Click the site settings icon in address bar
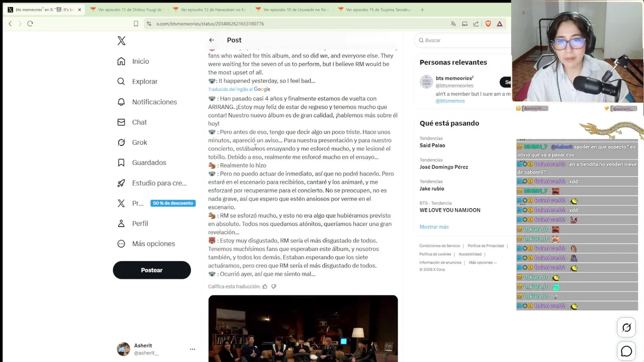This screenshot has width=644, height=362. click(149, 24)
